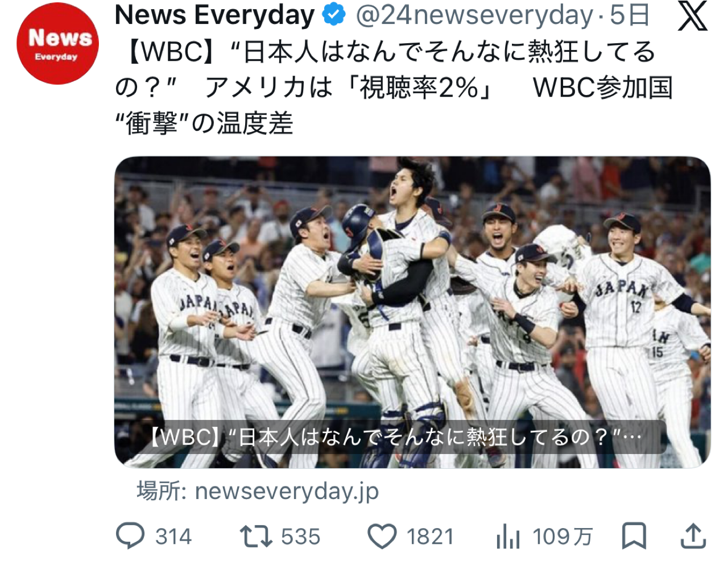Open the News Everyday profile avatar
The width and height of the screenshot is (728, 569).
[57, 44]
